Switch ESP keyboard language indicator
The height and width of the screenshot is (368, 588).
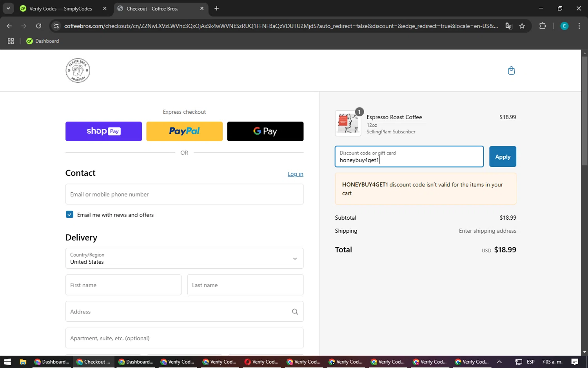pos(531,362)
